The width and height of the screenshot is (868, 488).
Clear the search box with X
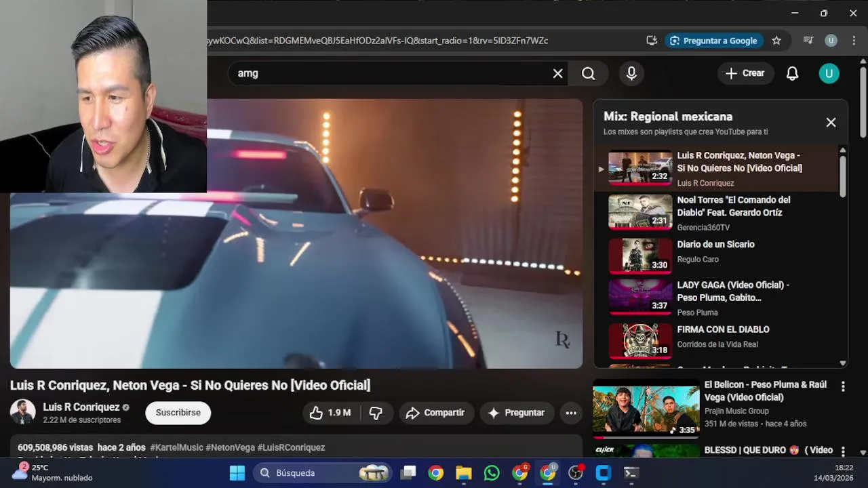point(557,73)
